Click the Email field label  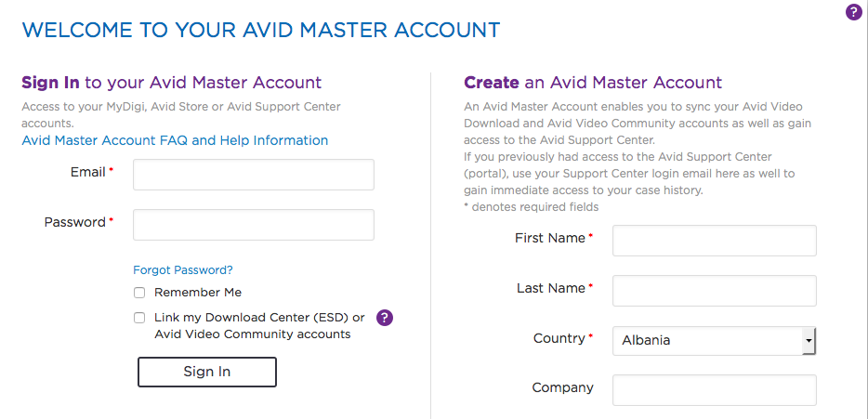pos(87,173)
